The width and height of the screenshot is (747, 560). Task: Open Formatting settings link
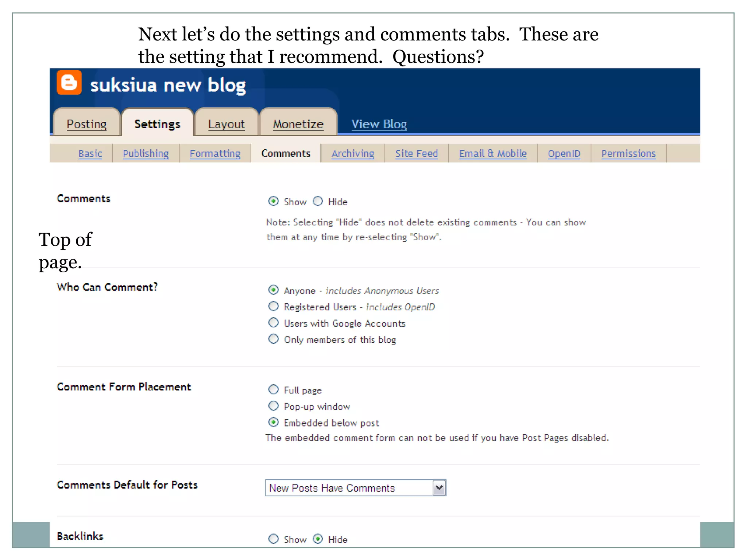coord(215,153)
